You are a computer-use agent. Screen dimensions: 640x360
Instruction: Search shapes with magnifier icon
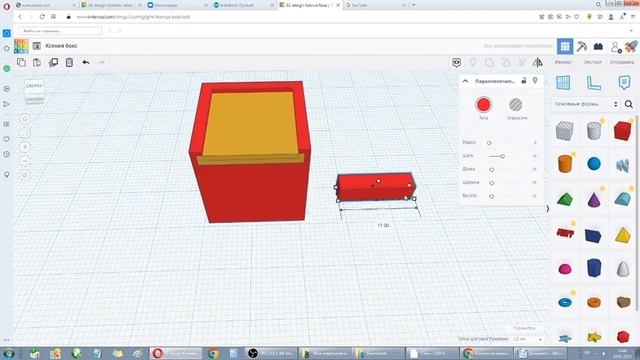click(629, 104)
